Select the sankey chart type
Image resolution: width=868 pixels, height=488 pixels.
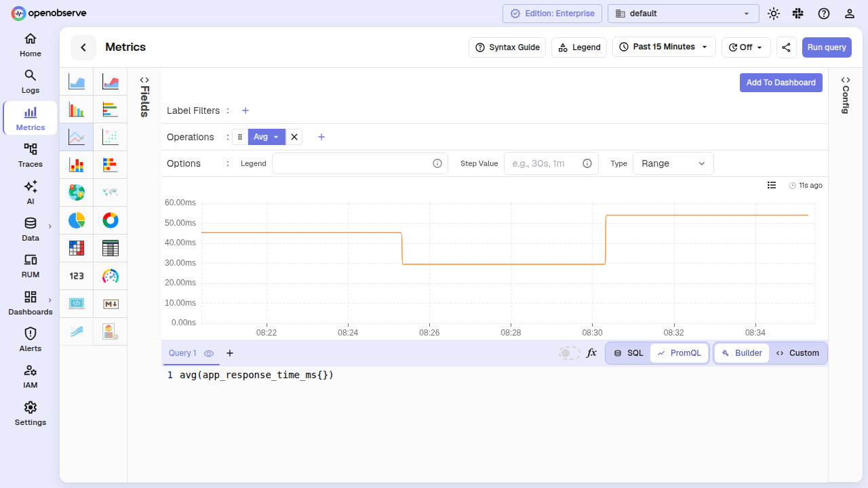click(x=77, y=331)
